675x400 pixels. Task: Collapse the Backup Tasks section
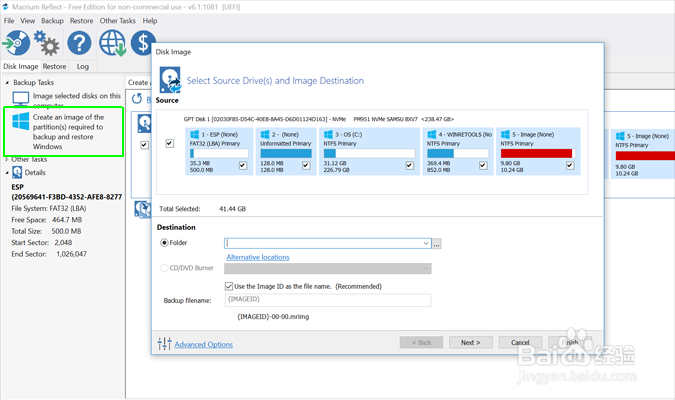tap(7, 82)
